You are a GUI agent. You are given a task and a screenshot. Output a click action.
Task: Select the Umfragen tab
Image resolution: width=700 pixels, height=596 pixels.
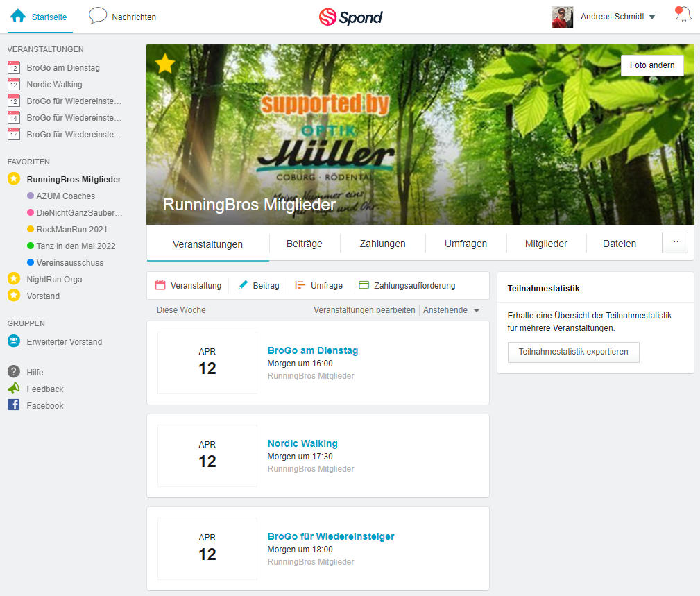(466, 244)
